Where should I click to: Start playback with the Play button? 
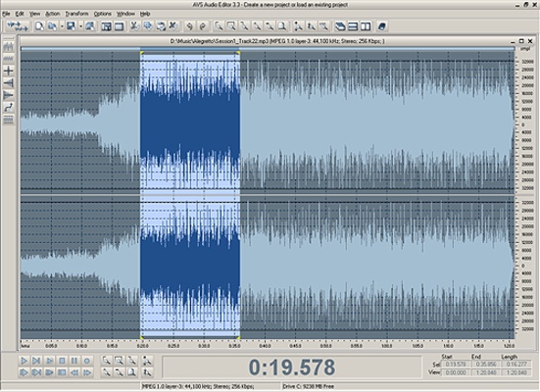pos(24,361)
